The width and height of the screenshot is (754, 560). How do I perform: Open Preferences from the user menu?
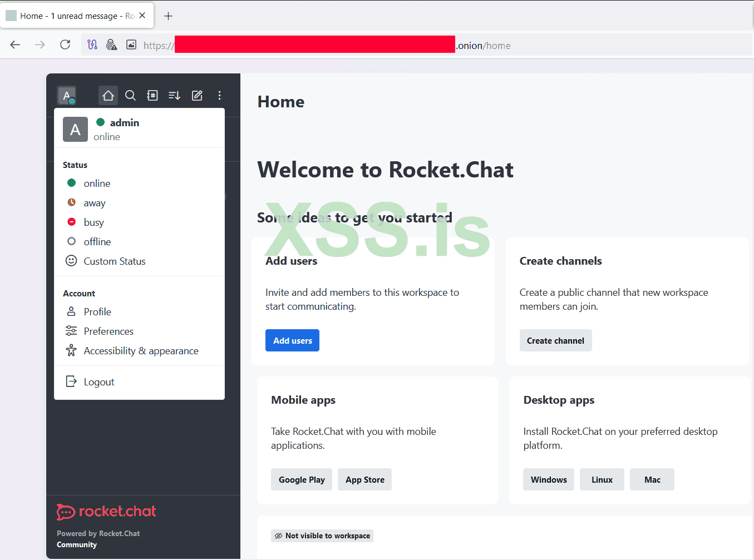click(x=139, y=331)
